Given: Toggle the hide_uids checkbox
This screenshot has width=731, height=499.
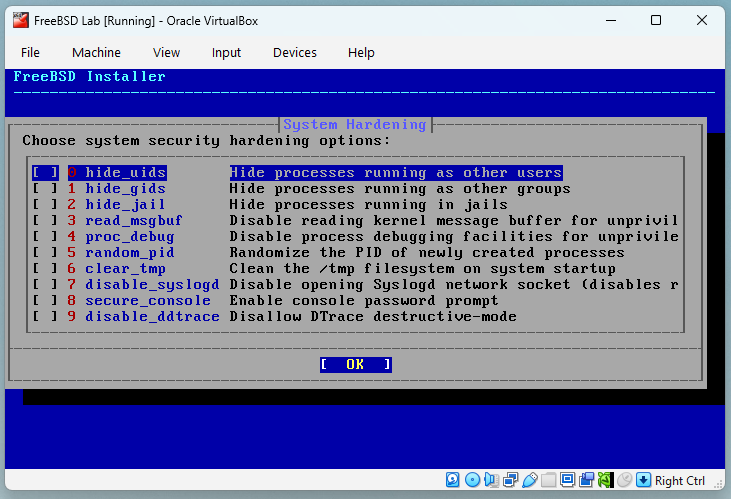Looking at the screenshot, I should (x=45, y=173).
